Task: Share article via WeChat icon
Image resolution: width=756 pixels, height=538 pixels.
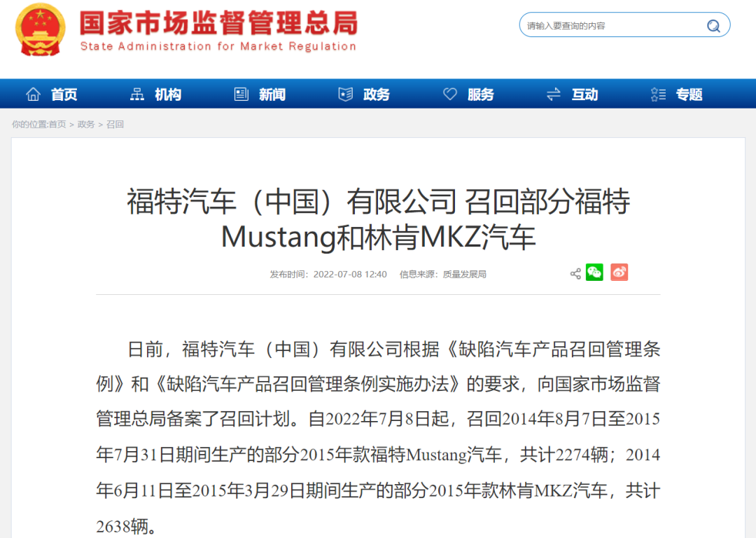Action: click(594, 273)
